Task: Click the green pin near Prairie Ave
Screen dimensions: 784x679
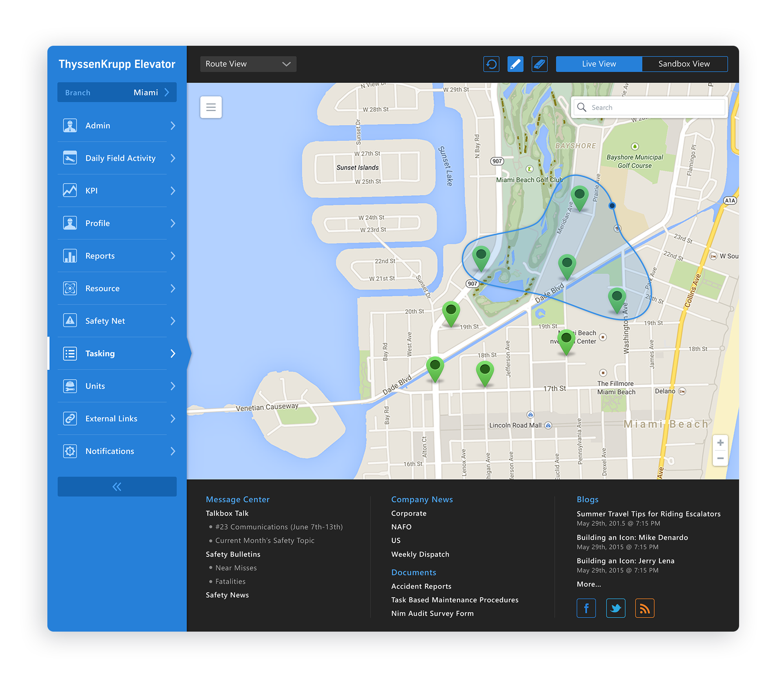Action: (x=579, y=198)
